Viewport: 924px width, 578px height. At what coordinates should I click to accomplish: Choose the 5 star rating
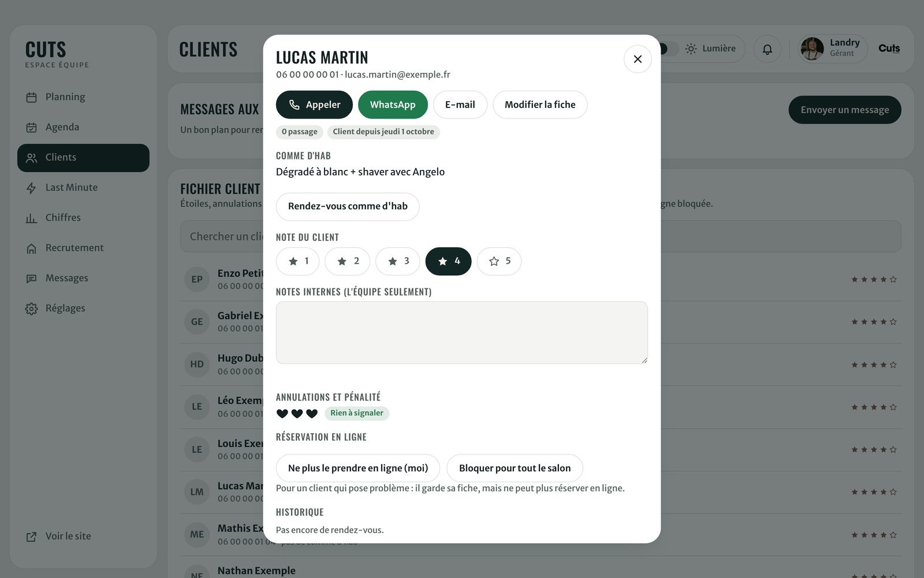[500, 261]
